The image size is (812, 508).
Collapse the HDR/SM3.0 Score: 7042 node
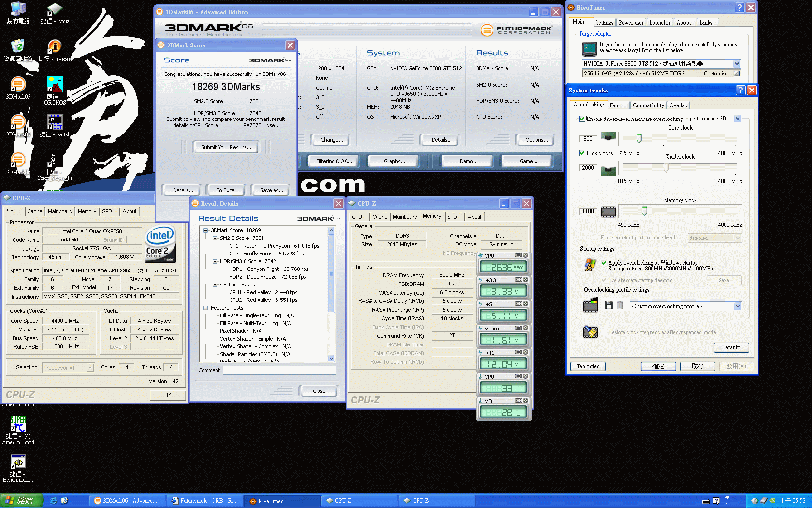tap(215, 261)
